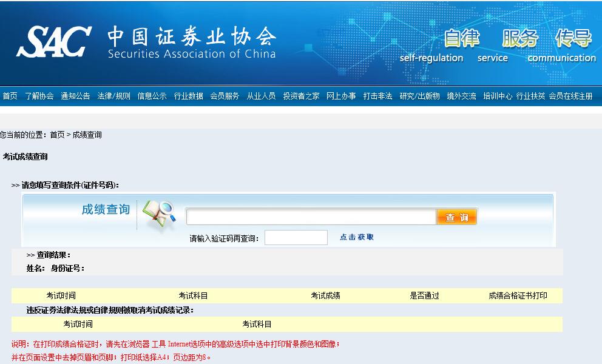Open 从业人员 menu item
Viewport: 602px width, 364px height.
pos(261,96)
